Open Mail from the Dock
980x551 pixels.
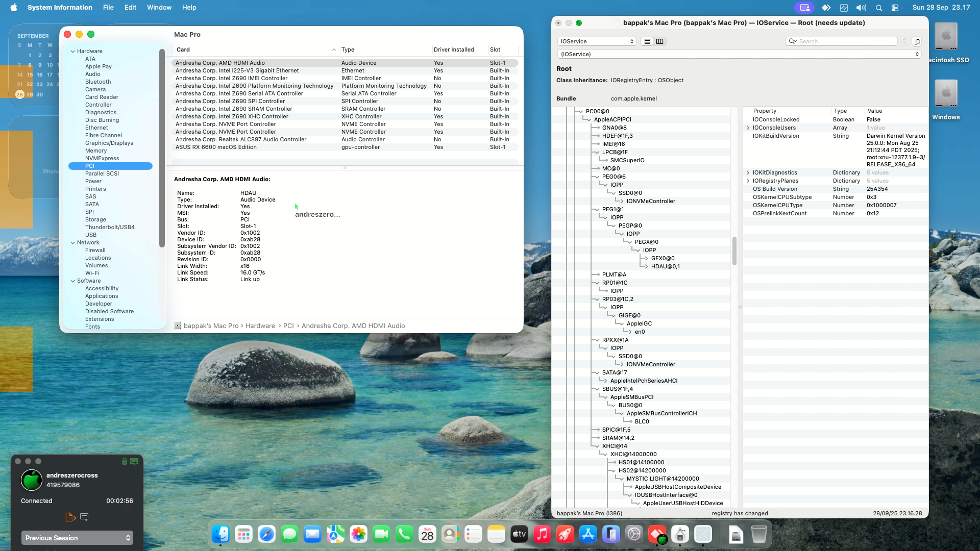point(312,534)
